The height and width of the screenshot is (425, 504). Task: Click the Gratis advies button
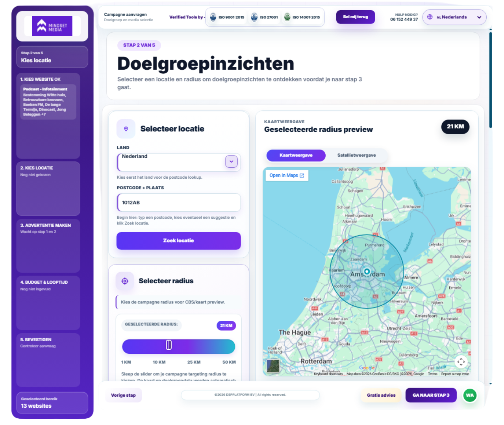(x=381, y=395)
